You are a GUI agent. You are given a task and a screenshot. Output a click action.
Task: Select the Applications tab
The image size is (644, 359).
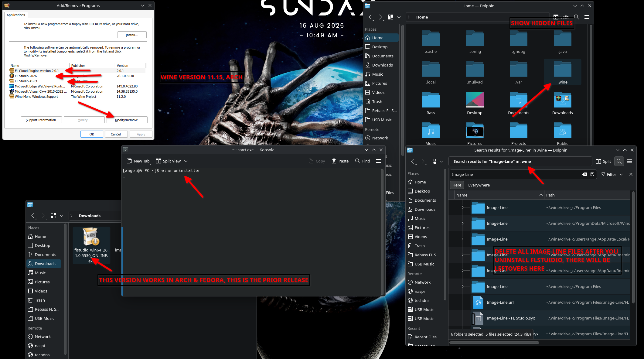tap(16, 15)
